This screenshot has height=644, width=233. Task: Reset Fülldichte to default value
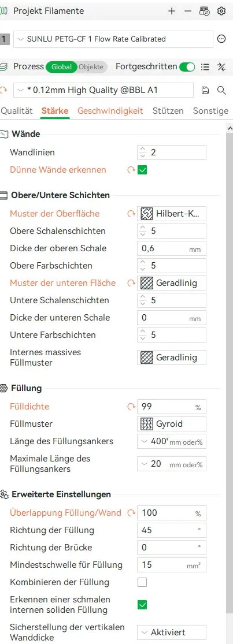pyautogui.click(x=131, y=407)
